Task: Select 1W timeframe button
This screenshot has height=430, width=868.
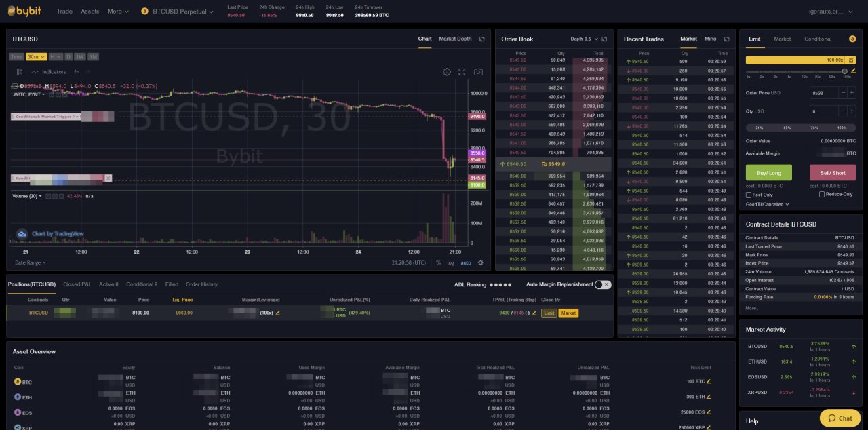Action: click(79, 57)
